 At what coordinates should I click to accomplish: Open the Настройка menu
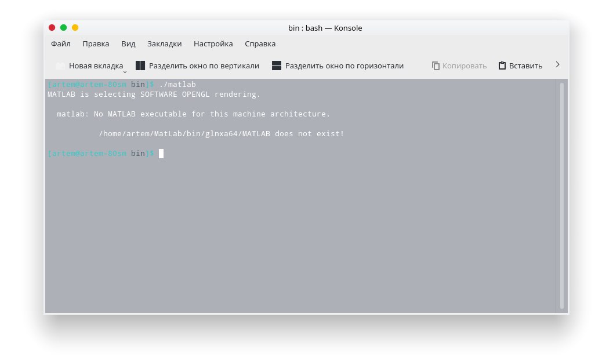[x=213, y=43]
